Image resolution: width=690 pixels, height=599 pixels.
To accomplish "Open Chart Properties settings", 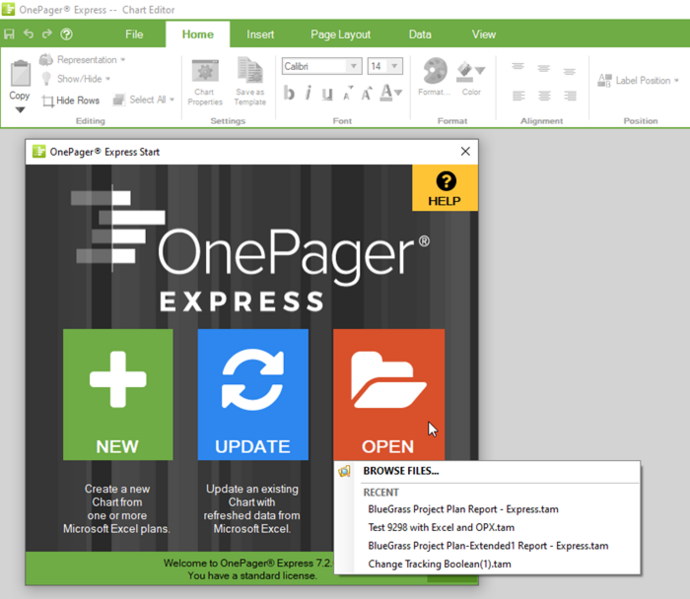I will coord(205,82).
